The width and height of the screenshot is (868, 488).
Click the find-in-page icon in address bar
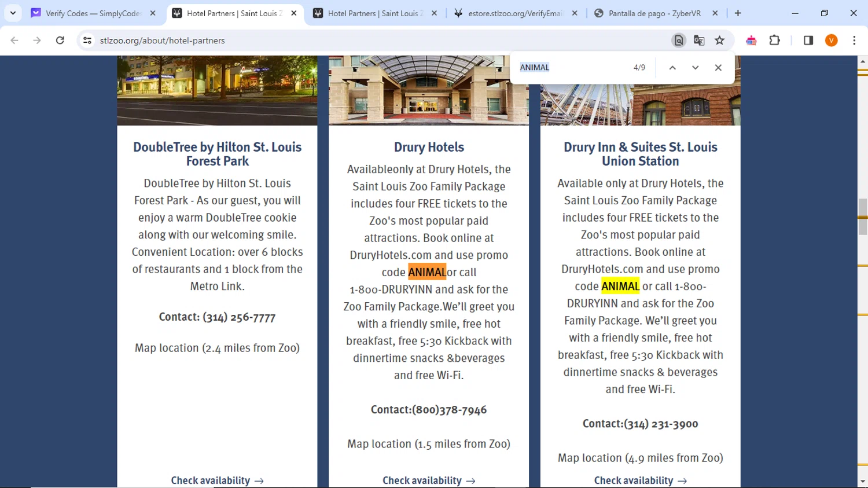point(679,41)
